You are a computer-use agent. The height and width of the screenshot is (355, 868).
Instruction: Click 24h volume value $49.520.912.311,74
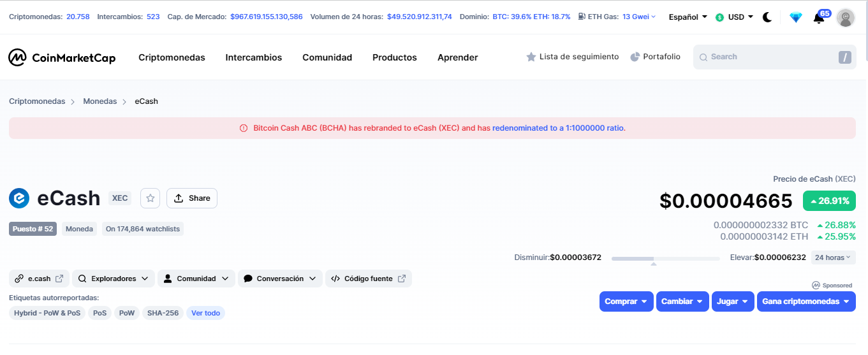pyautogui.click(x=419, y=17)
